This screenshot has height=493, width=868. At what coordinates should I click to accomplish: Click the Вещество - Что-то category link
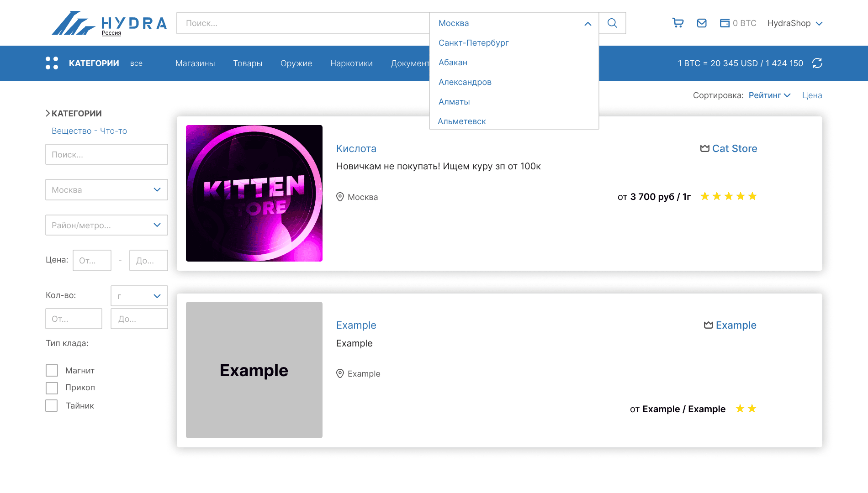click(x=89, y=131)
